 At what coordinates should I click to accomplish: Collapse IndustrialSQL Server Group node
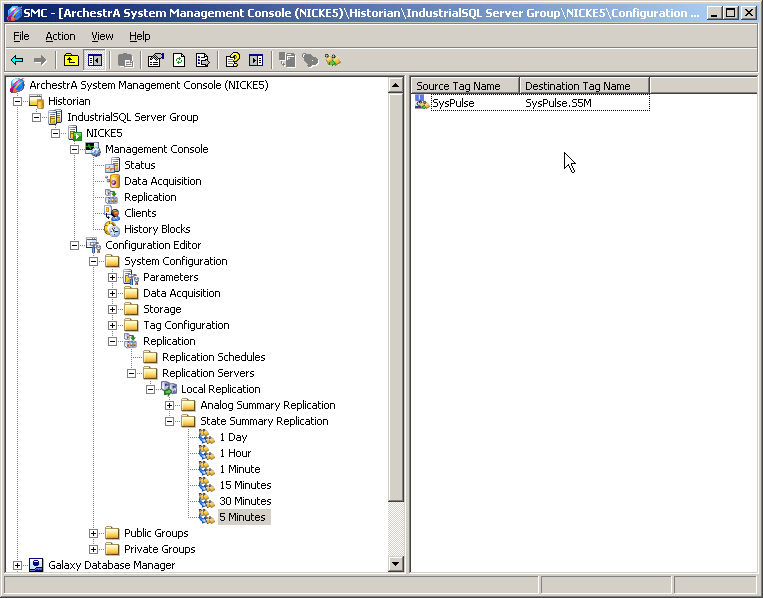(36, 117)
